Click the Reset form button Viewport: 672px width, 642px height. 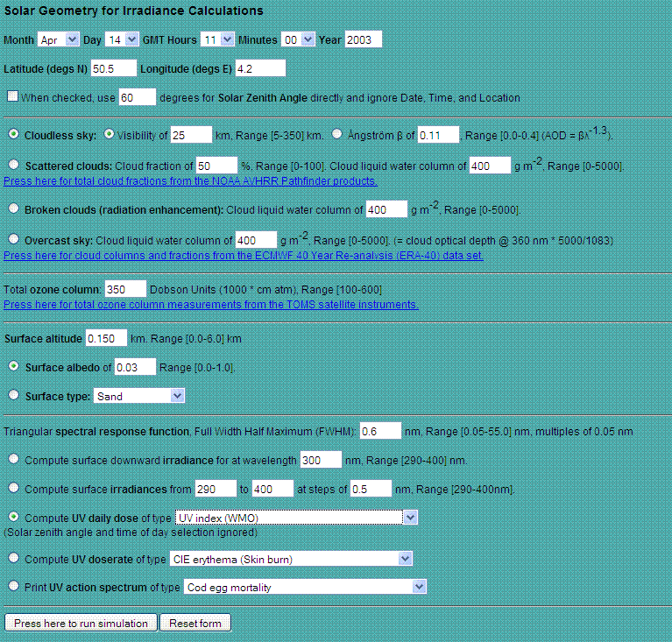click(197, 623)
